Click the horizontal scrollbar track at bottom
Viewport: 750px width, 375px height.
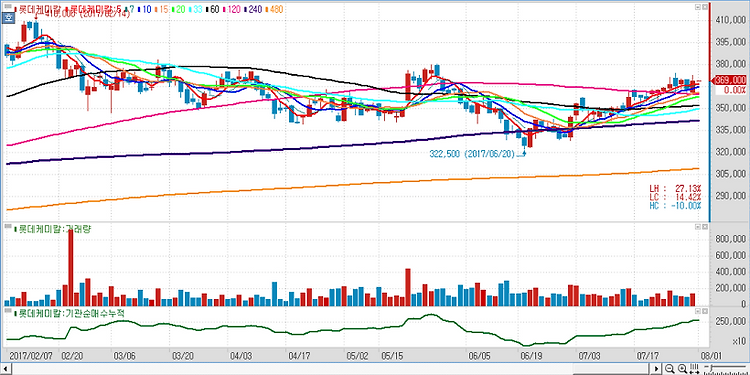[x=330, y=368]
